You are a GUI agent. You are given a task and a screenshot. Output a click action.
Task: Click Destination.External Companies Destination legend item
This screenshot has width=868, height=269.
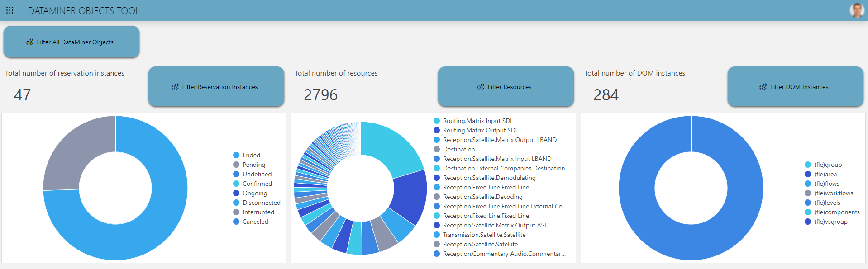pyautogui.click(x=499, y=168)
